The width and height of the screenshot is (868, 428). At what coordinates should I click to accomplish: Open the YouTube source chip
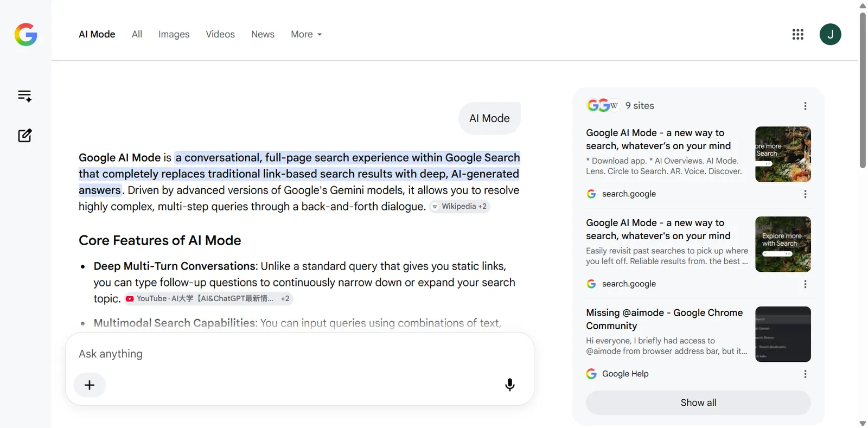pyautogui.click(x=209, y=298)
